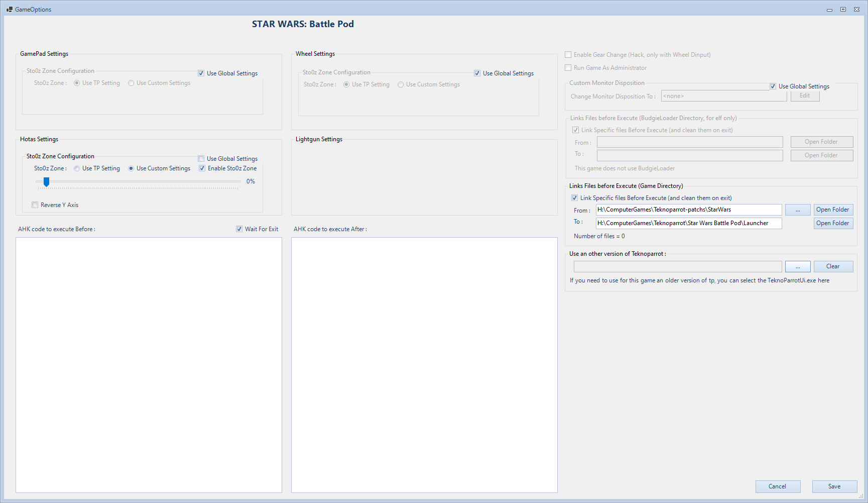Clear the other Teknoparrot version path
Viewport: 868px width, 503px height.
(833, 266)
